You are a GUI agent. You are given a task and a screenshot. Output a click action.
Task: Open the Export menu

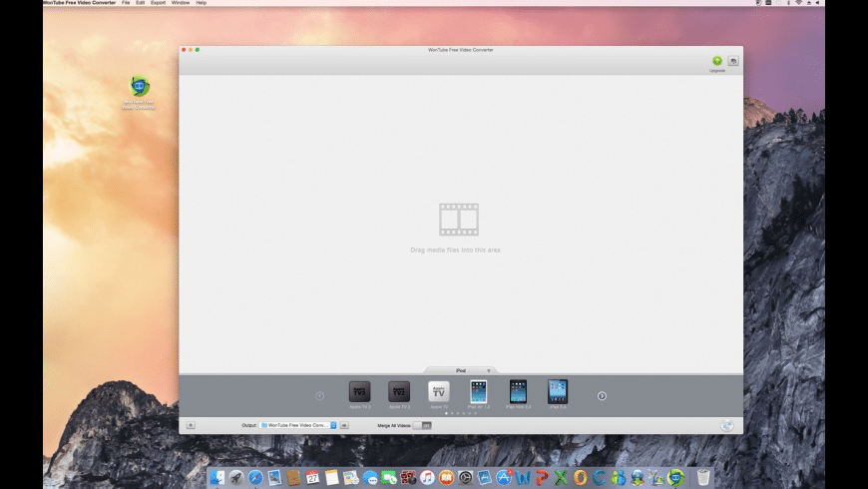(x=158, y=3)
